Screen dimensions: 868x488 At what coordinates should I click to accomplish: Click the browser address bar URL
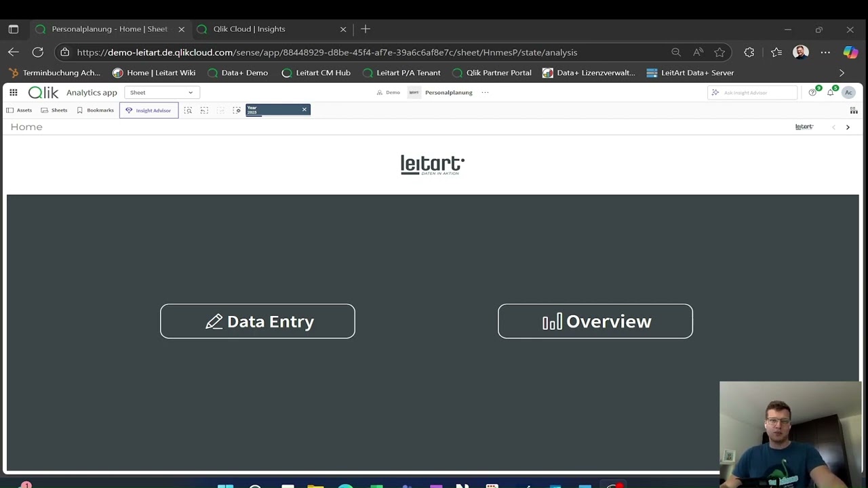(x=327, y=52)
